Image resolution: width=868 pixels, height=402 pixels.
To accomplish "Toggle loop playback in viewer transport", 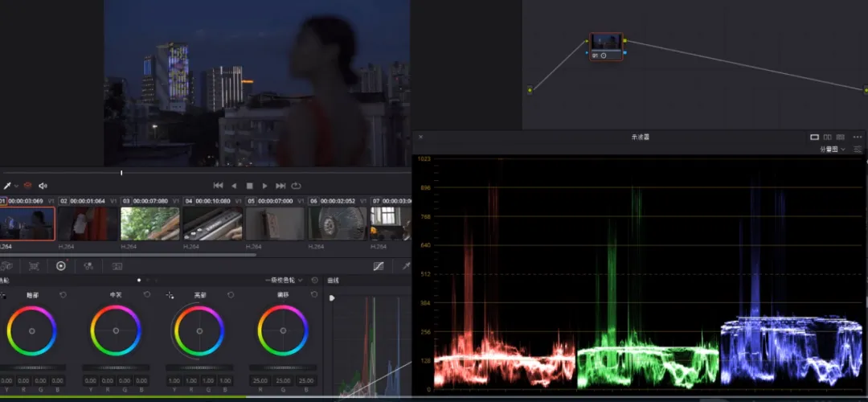I will click(297, 186).
